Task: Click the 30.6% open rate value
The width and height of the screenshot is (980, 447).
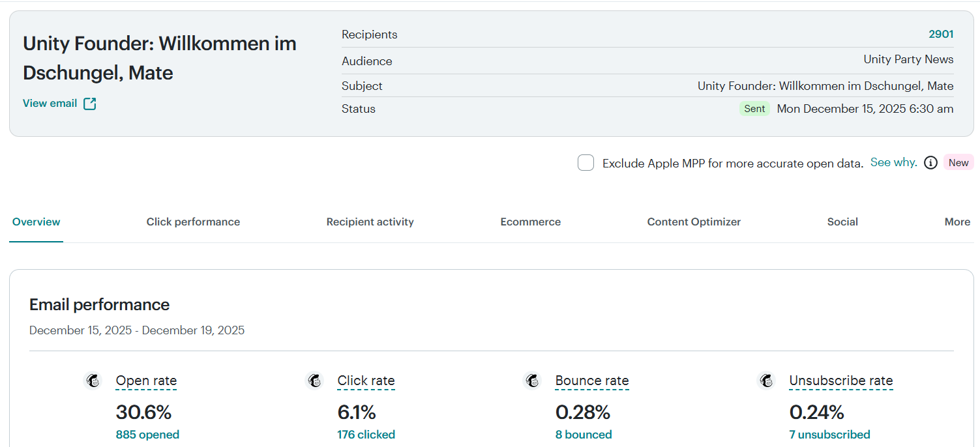Action: tap(143, 412)
